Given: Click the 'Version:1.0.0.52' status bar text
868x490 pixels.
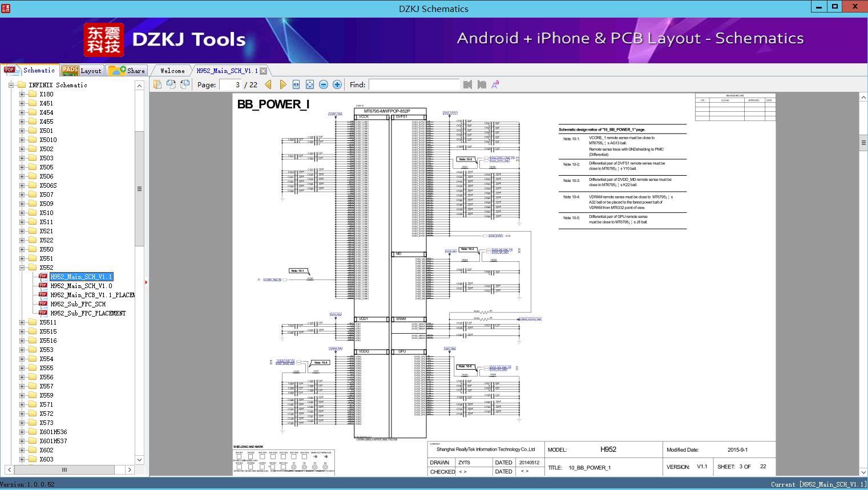Looking at the screenshot, I should coord(27,484).
